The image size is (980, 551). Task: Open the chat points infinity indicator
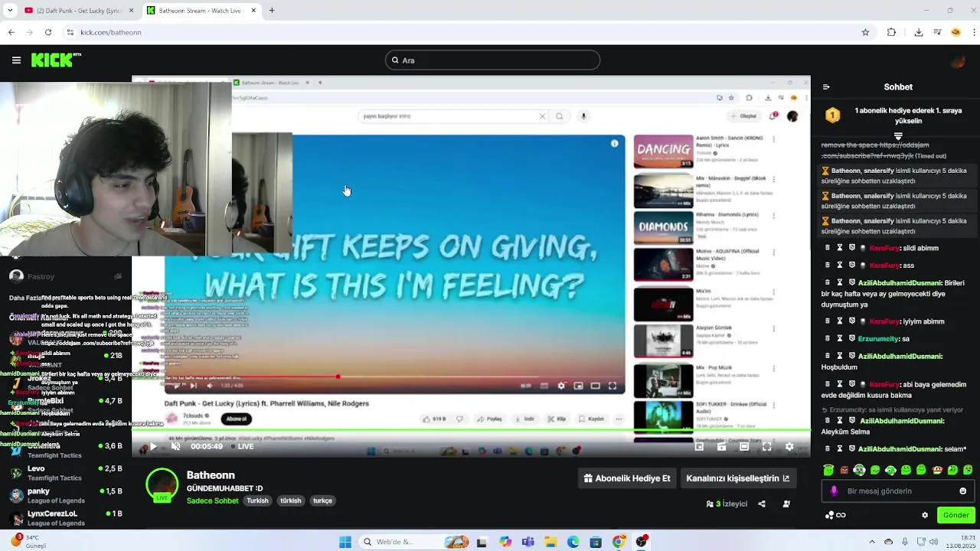tap(835, 515)
